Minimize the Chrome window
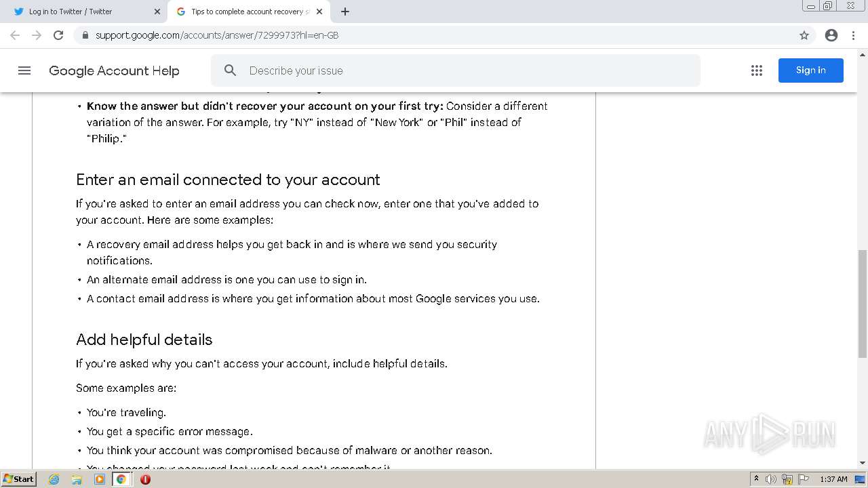This screenshot has width=868, height=488. point(811,5)
